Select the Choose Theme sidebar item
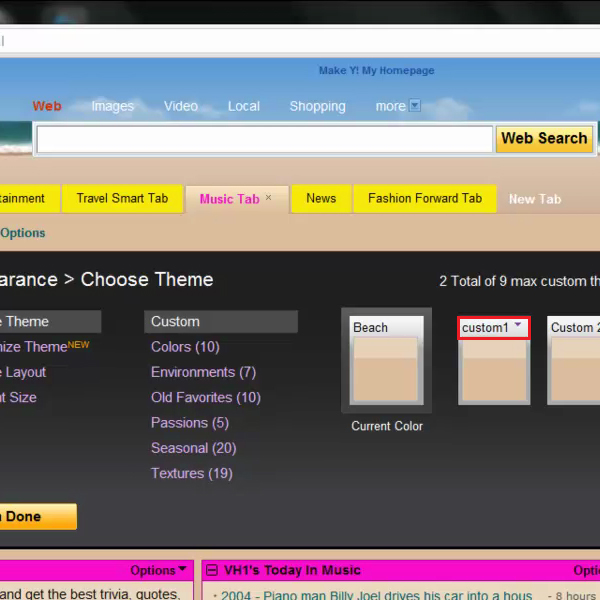This screenshot has width=600, height=600. tap(50, 321)
